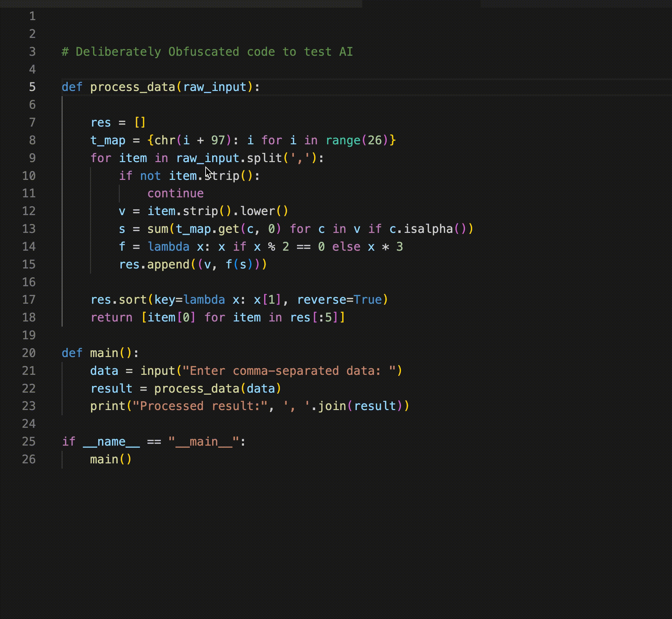The height and width of the screenshot is (619, 672).
Task: Click res.append on line 15
Action: point(154,264)
